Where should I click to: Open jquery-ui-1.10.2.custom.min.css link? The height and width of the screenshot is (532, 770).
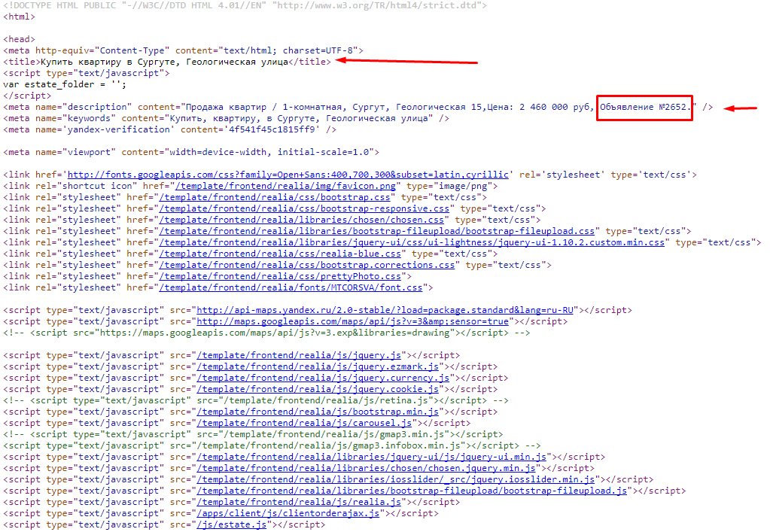pos(412,242)
